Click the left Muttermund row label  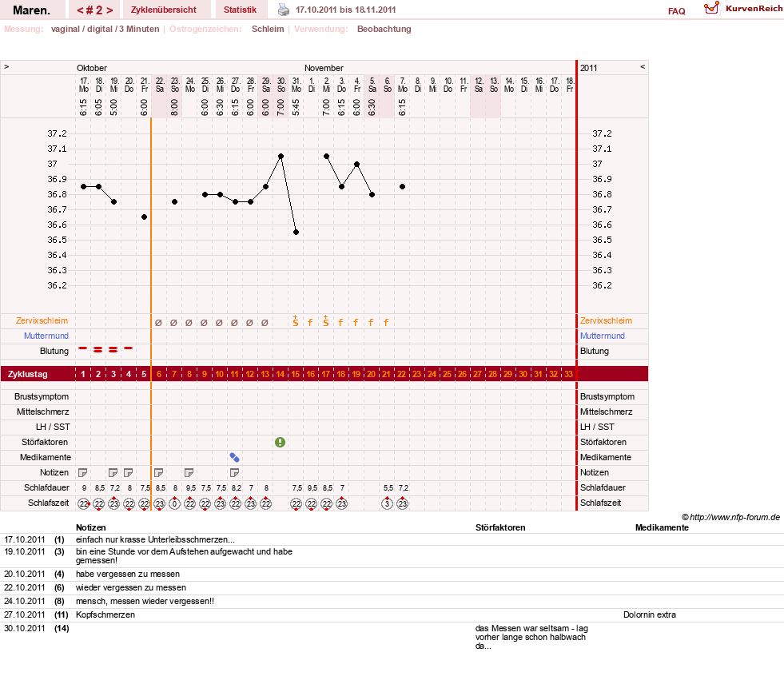click(x=46, y=336)
